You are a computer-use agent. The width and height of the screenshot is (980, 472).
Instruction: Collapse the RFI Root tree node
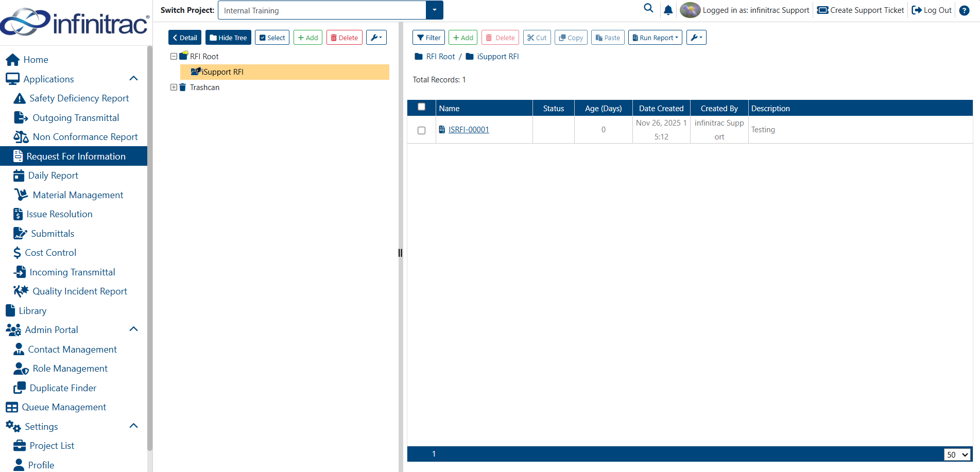click(x=174, y=57)
